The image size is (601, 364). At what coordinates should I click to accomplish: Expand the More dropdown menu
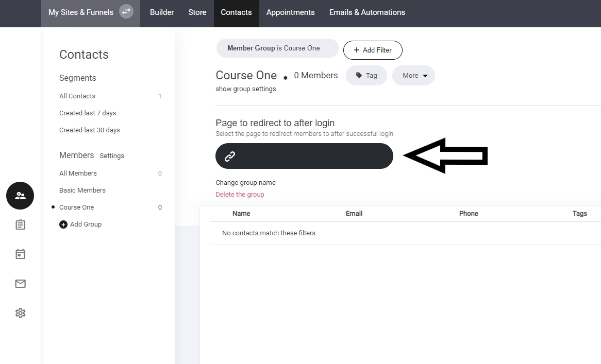click(x=414, y=76)
